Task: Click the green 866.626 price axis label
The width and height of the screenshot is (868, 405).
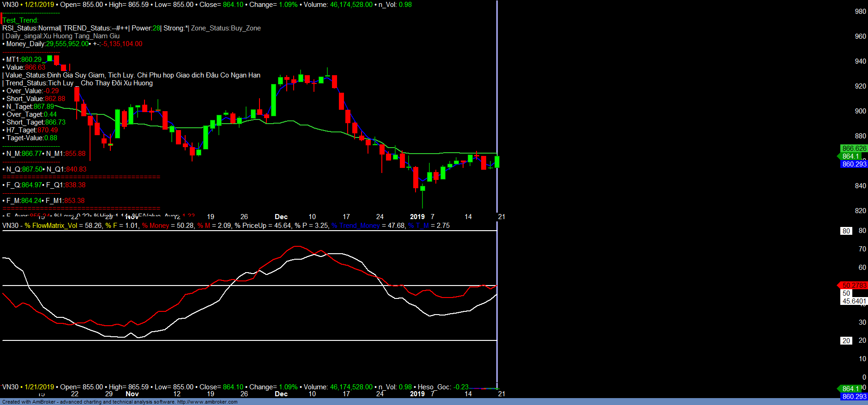Action: [854, 149]
